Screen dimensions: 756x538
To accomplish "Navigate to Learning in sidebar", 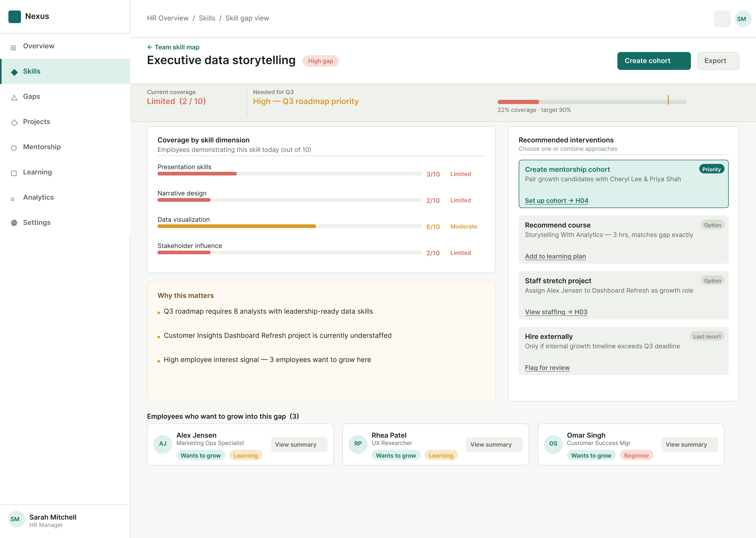I will (65, 172).
